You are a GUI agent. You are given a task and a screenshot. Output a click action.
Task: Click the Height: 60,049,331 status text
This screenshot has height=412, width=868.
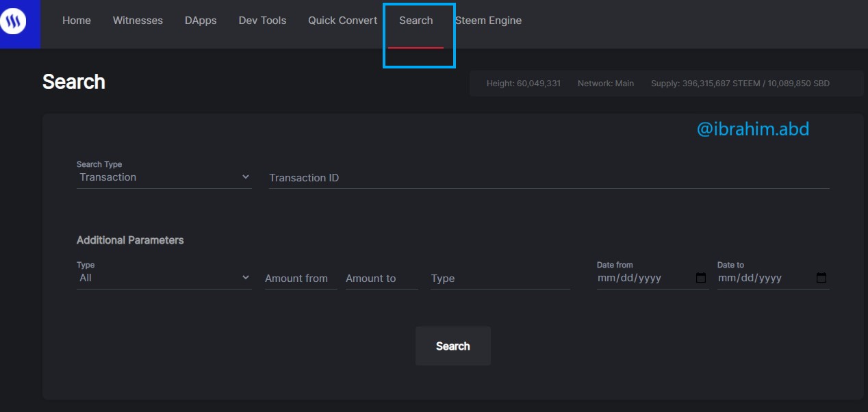pyautogui.click(x=524, y=83)
